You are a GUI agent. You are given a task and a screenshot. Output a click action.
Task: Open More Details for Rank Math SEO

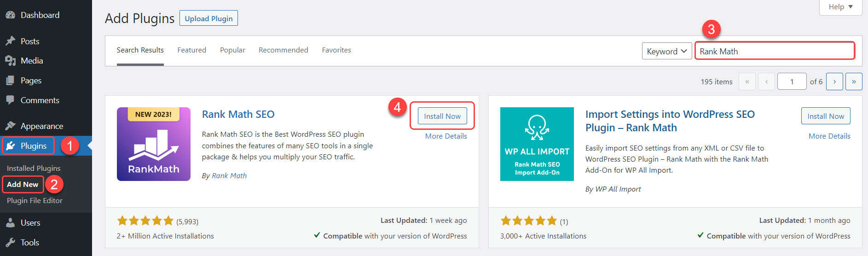point(446,136)
